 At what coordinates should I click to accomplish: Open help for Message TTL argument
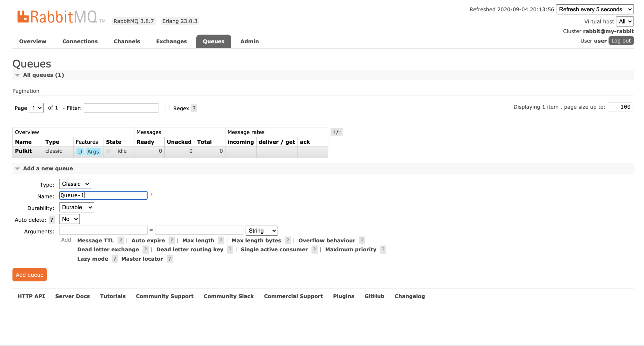[x=120, y=241]
